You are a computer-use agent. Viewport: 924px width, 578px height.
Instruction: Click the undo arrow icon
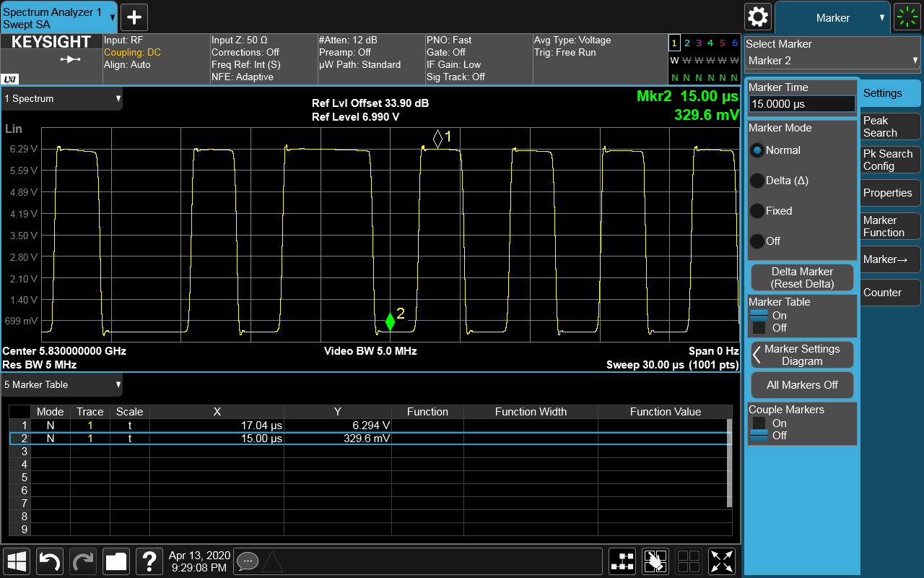(x=50, y=561)
